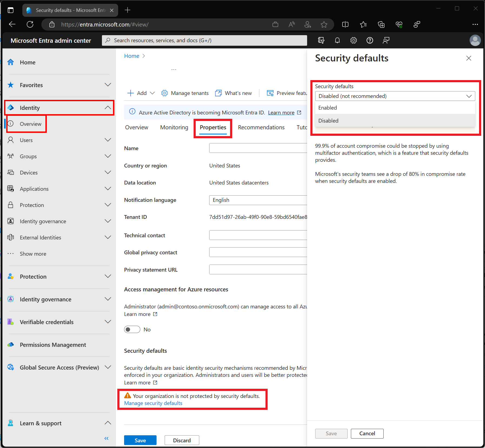The height and width of the screenshot is (448, 485).
Task: Close the Security defaults panel
Action: click(x=469, y=58)
